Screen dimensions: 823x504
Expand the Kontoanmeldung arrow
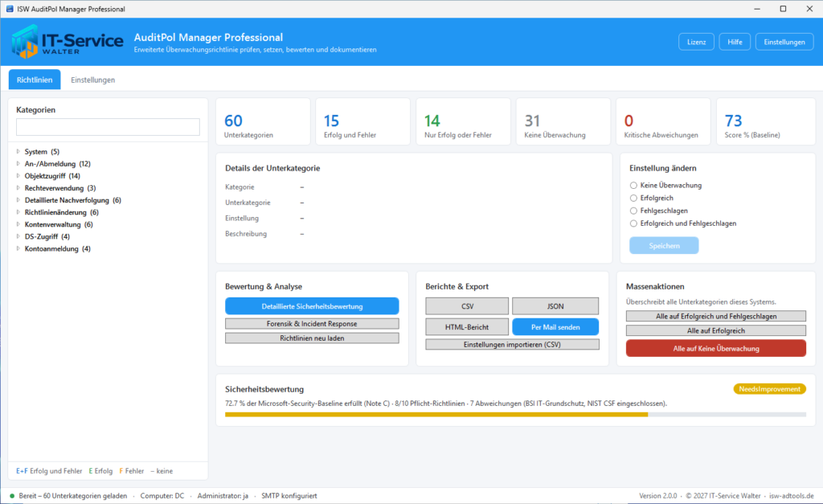(x=18, y=248)
